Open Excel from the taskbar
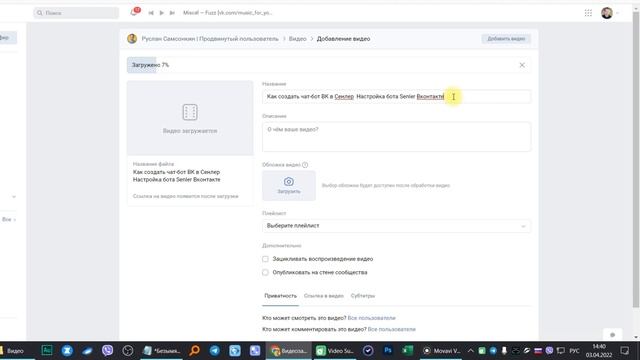This screenshot has height=360, width=640. point(407,350)
